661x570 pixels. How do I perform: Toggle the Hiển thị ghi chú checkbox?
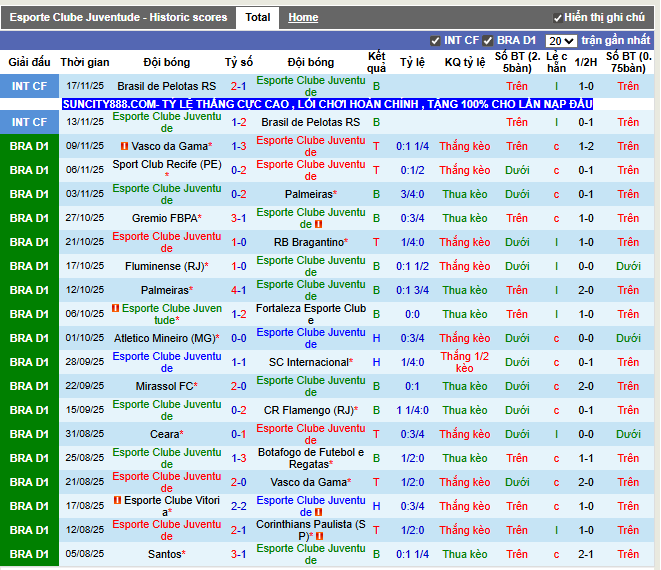pos(557,18)
